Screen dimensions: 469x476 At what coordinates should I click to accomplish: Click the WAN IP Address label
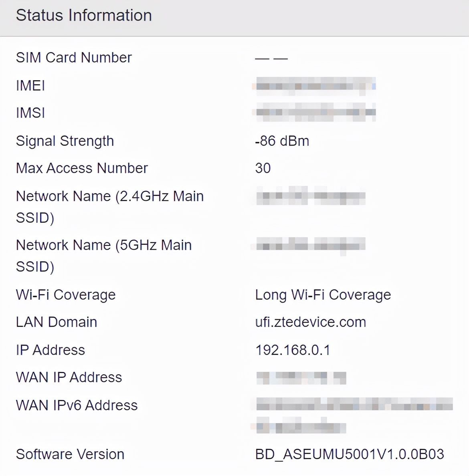coord(69,377)
